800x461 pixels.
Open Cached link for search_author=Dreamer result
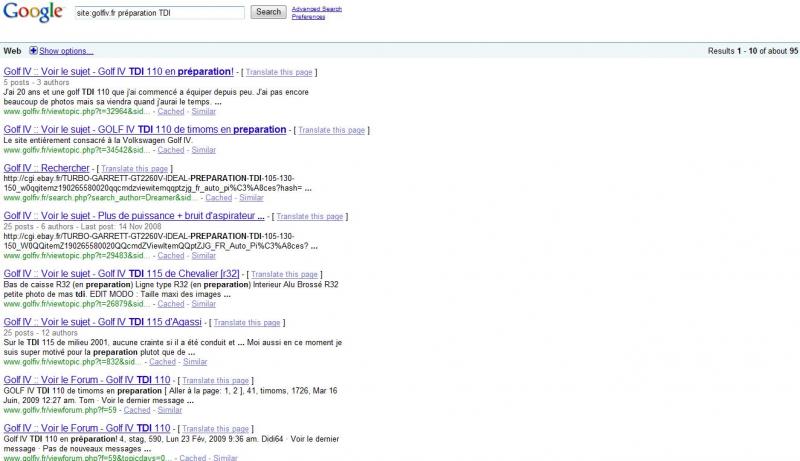219,197
